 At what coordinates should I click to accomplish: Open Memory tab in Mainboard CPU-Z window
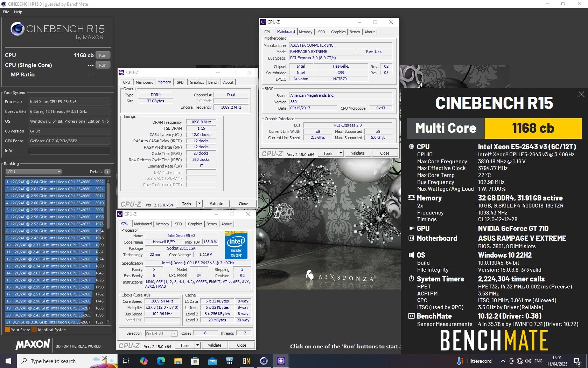coord(306,32)
